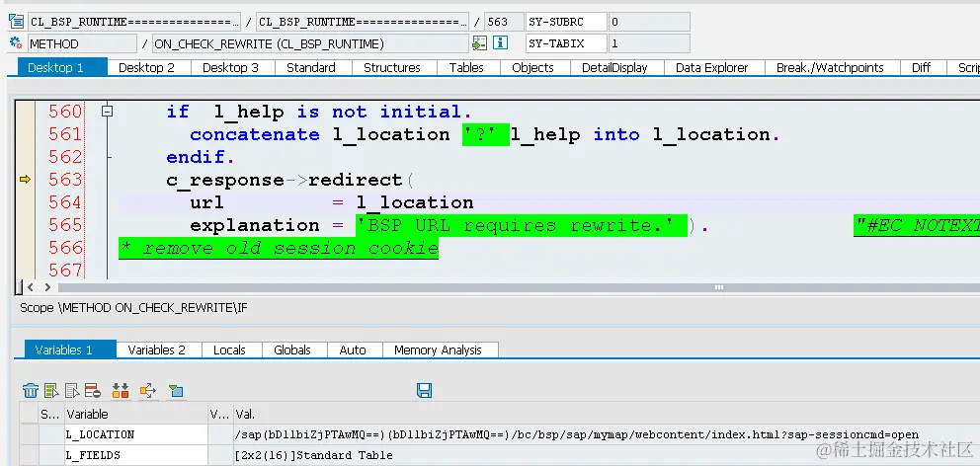Click the table icon with red minus sign
The image size is (980, 466).
pos(93,391)
